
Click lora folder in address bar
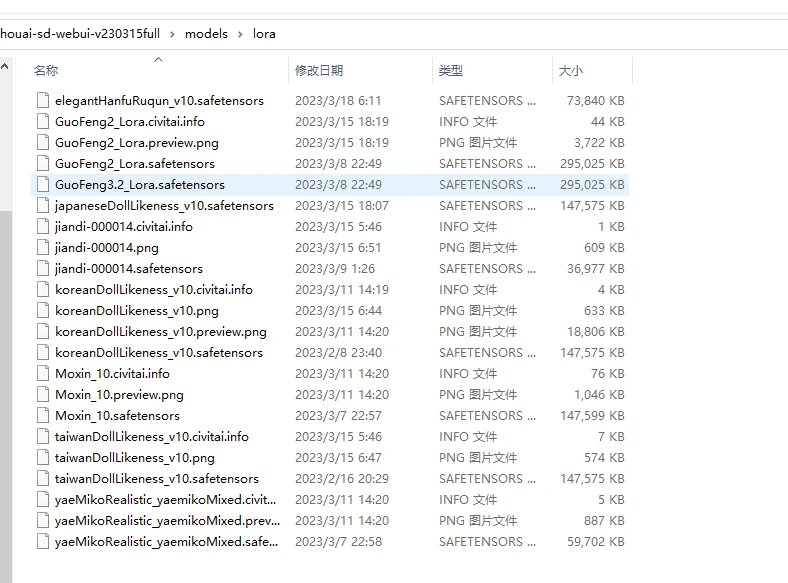point(264,34)
